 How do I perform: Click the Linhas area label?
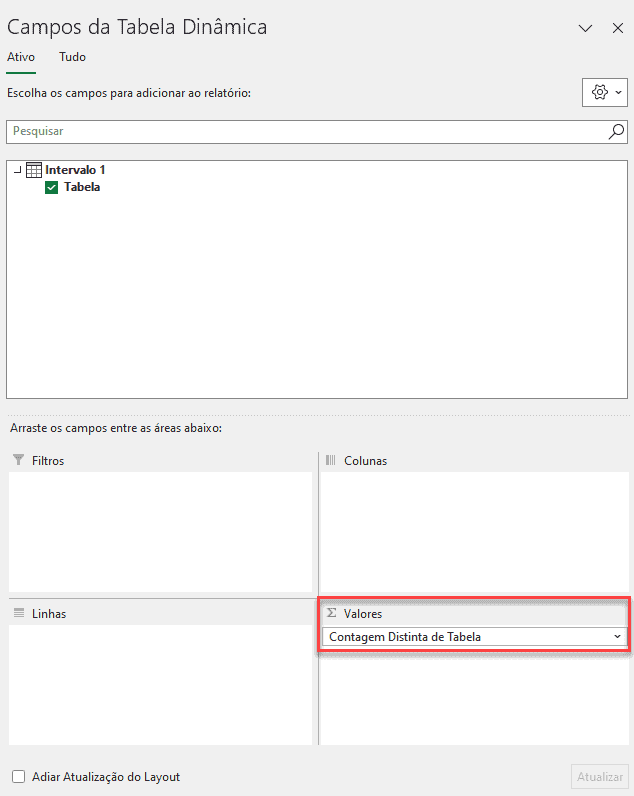pyautogui.click(x=49, y=614)
